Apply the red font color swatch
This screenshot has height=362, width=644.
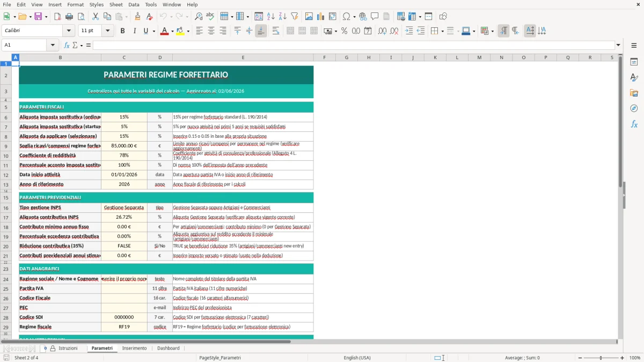coord(164,31)
